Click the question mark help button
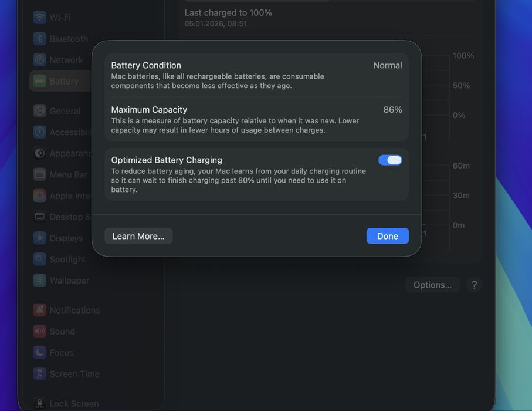The width and height of the screenshot is (532, 411). coord(474,285)
